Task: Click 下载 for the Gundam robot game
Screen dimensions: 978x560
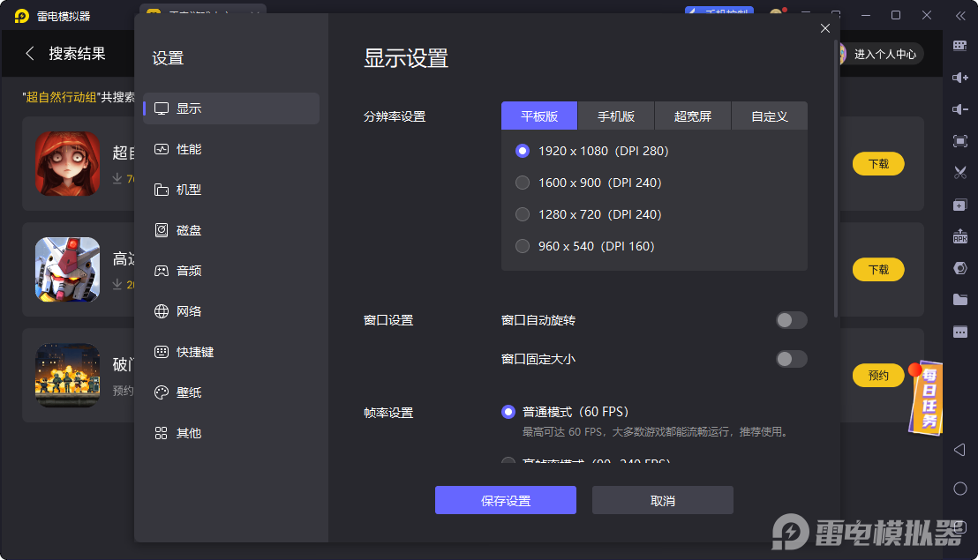Action: (x=878, y=270)
